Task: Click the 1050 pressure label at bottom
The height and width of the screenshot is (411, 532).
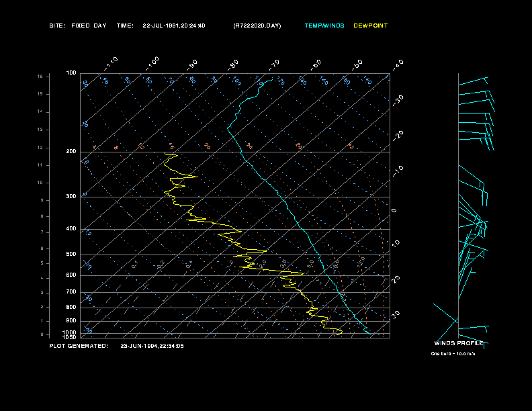Action: (70, 337)
